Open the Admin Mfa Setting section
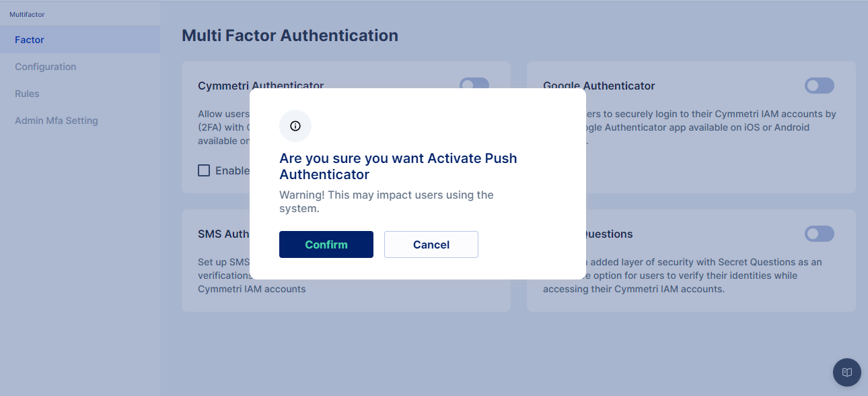The image size is (868, 396). pyautogui.click(x=56, y=121)
